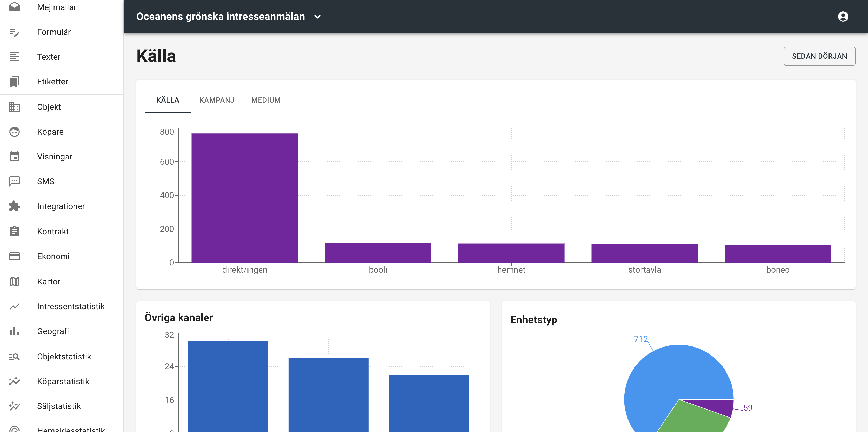This screenshot has width=868, height=432.
Task: Click the Etiketter bookmark icon
Action: (x=14, y=82)
